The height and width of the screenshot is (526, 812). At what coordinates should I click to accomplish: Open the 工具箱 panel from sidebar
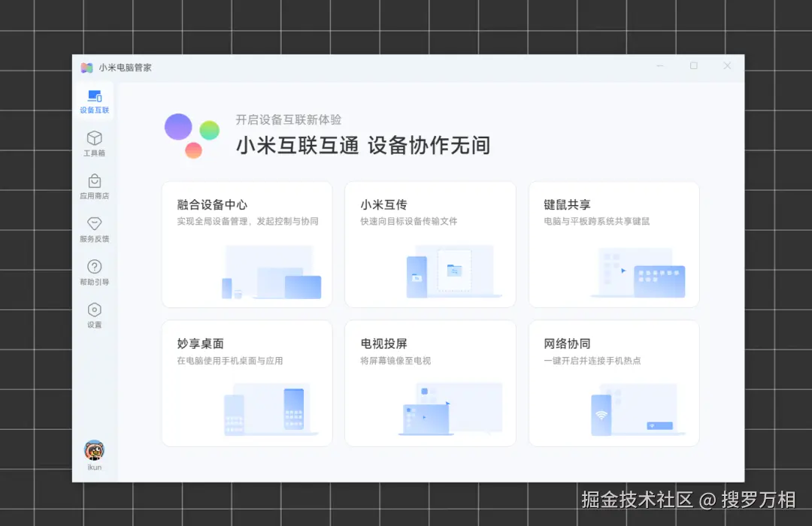[x=94, y=143]
